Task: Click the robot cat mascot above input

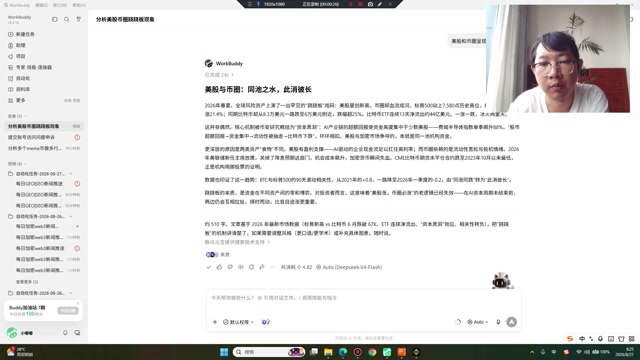Action: click(x=502, y=281)
